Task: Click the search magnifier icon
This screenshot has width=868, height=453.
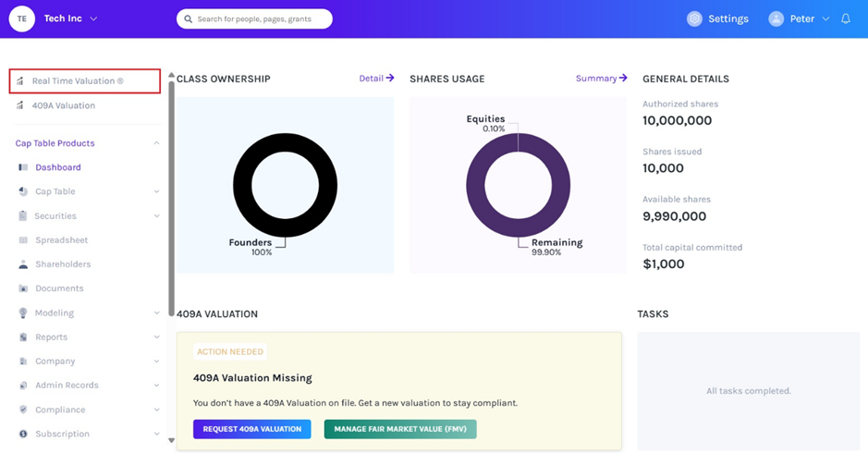Action: [x=189, y=18]
